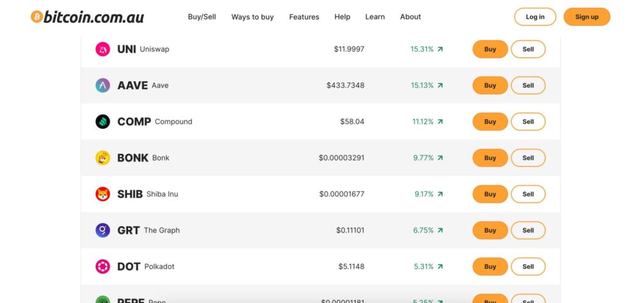Click the $433.7348 price
This screenshot has height=303, width=644.
345,85
